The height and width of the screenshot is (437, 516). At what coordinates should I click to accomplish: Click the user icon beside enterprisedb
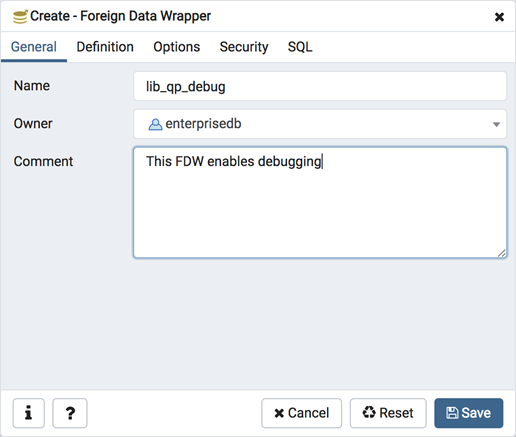tap(155, 124)
